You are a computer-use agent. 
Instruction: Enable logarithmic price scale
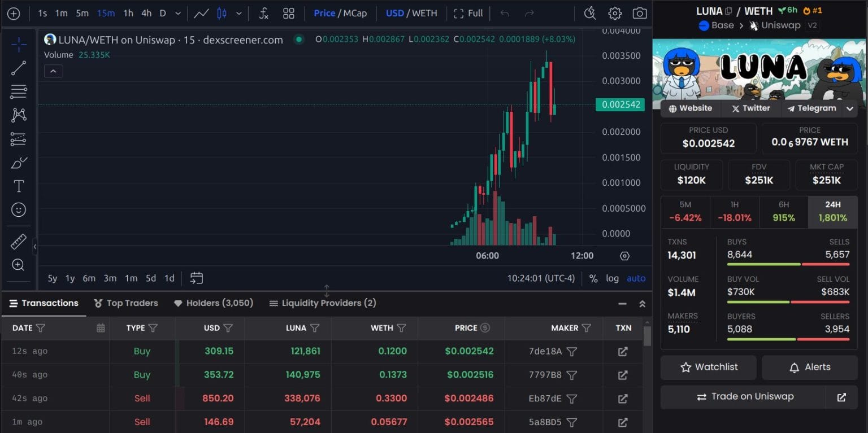pos(612,278)
